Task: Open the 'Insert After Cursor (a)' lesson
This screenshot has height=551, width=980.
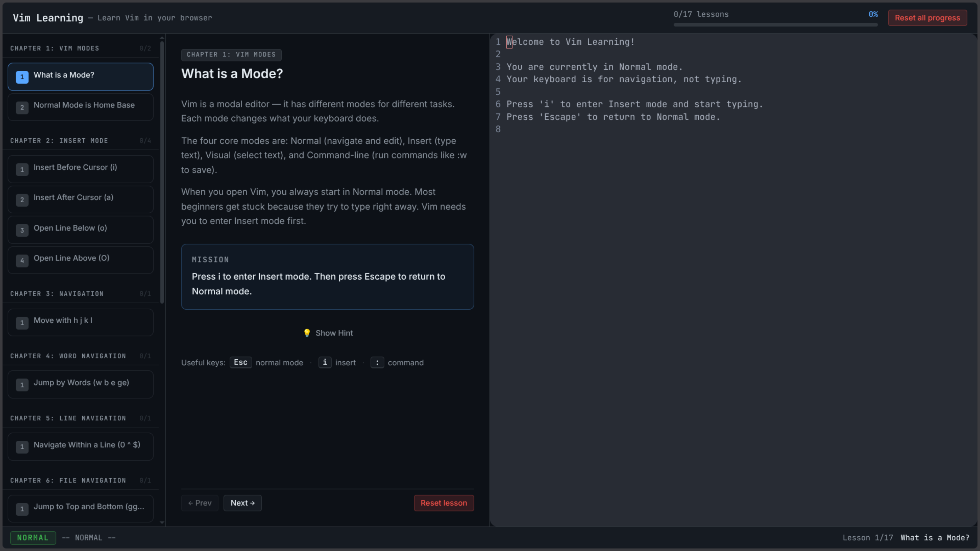Action: pyautogui.click(x=80, y=199)
